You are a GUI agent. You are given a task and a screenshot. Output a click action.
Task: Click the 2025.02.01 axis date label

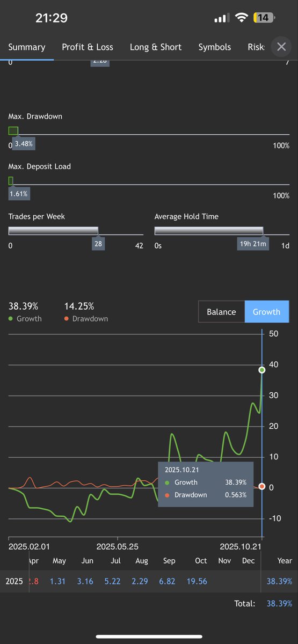(x=29, y=546)
